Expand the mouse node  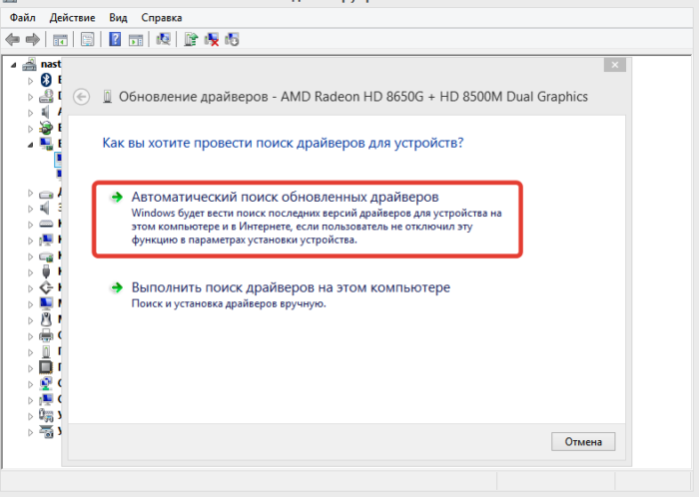tap(30, 320)
